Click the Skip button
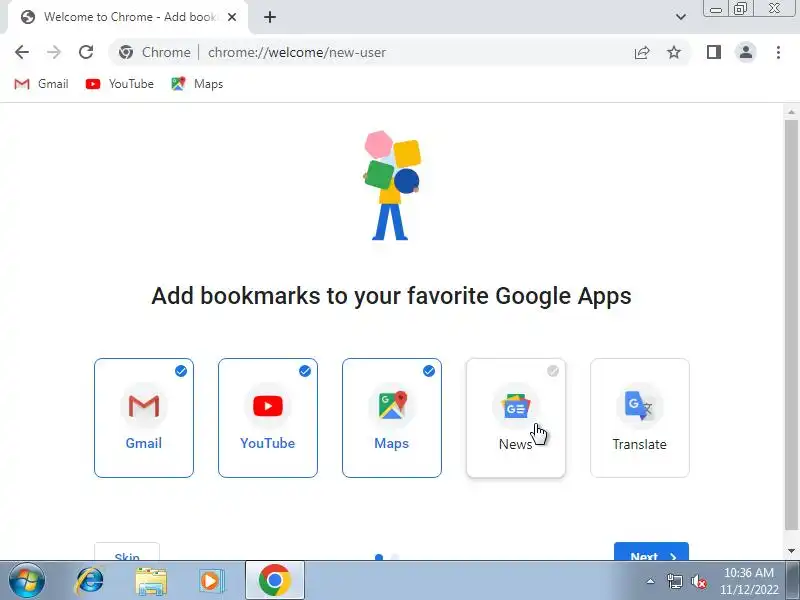The image size is (800, 600). pos(127,552)
